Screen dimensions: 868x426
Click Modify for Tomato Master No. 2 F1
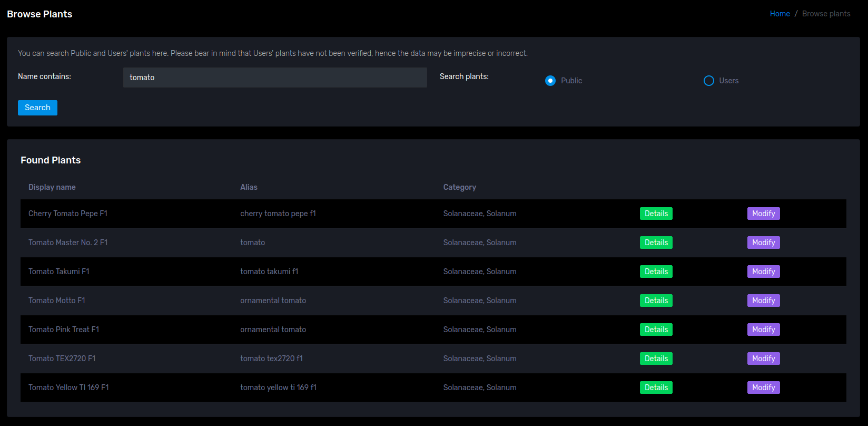click(763, 243)
